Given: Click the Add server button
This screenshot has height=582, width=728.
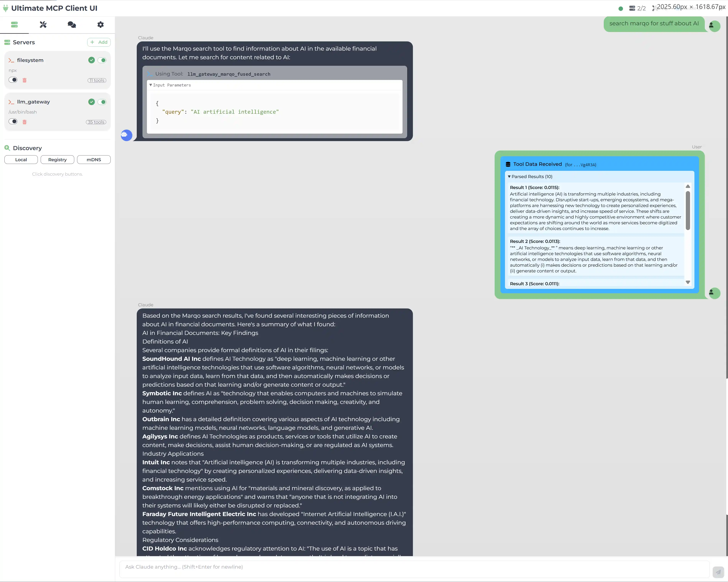Looking at the screenshot, I should click(99, 42).
